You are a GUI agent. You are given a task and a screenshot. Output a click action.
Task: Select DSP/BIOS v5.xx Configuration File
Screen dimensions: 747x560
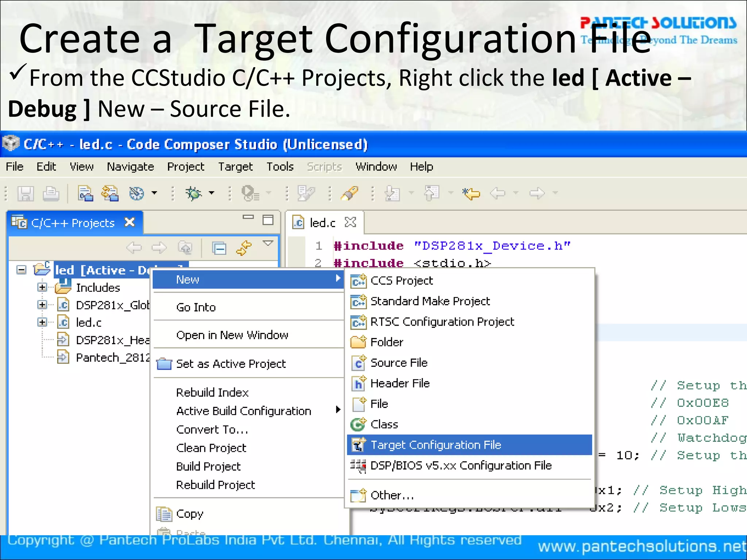pos(469,466)
